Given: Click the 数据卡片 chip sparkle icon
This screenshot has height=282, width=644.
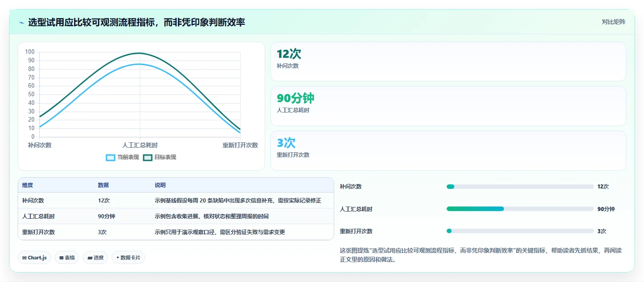Looking at the screenshot, I should click(x=117, y=258).
